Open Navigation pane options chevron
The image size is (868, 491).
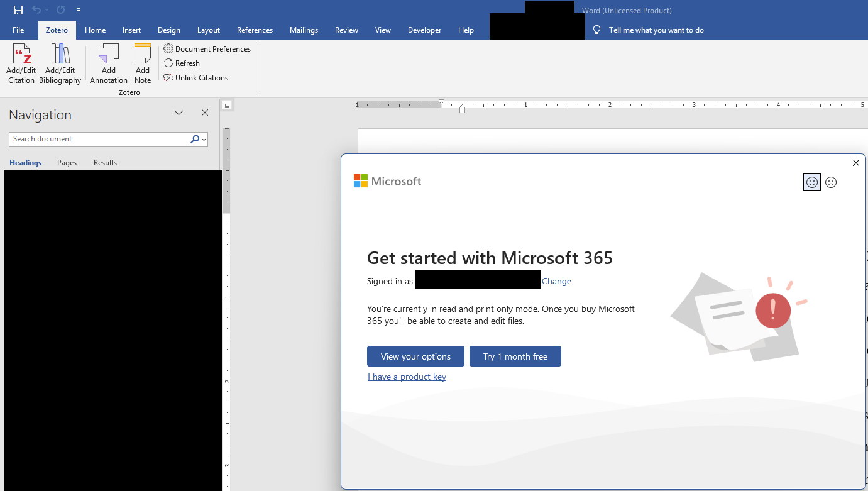[179, 113]
